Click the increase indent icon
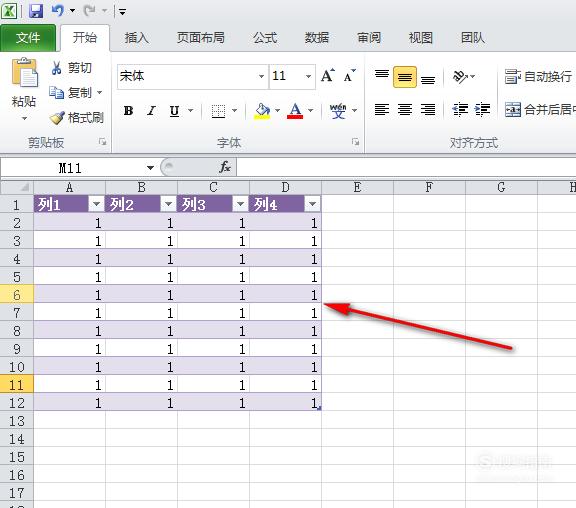The height and width of the screenshot is (508, 576). 482,109
